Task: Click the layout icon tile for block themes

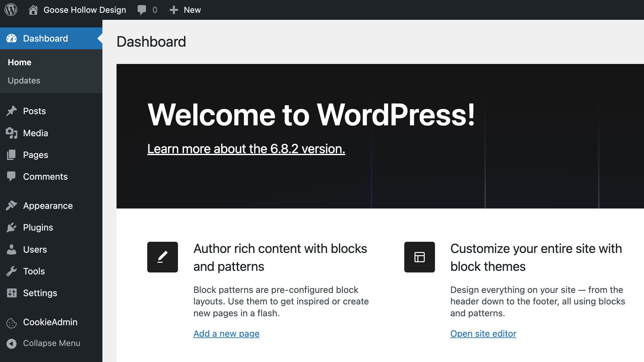Action: point(420,257)
